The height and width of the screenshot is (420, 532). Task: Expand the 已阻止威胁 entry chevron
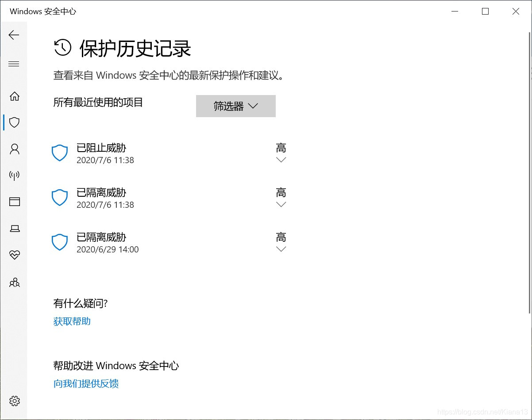pyautogui.click(x=281, y=160)
